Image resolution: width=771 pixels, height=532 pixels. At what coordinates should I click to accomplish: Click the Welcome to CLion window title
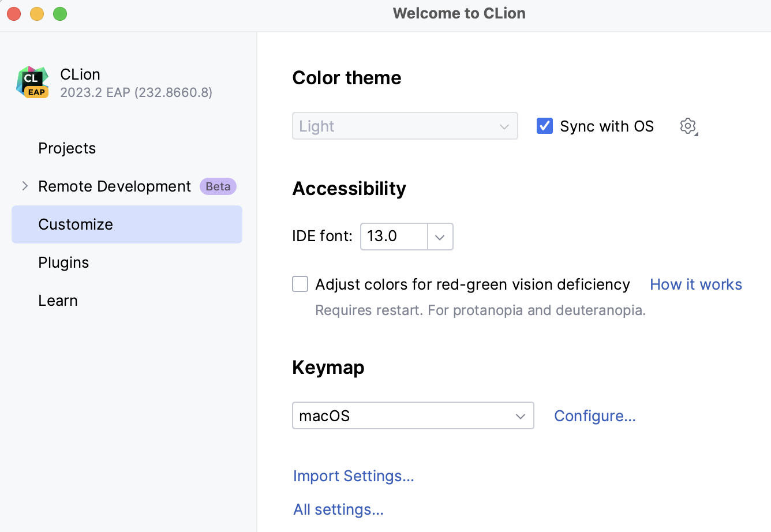459,13
